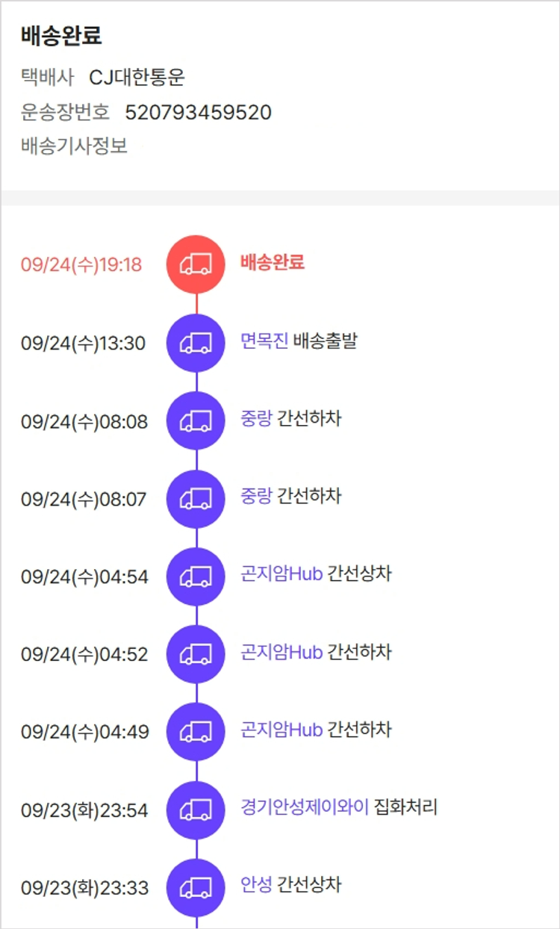Screen dimensions: 560x929
Task: Click the 09/23(화)23:54 timestamp
Action: (x=84, y=810)
